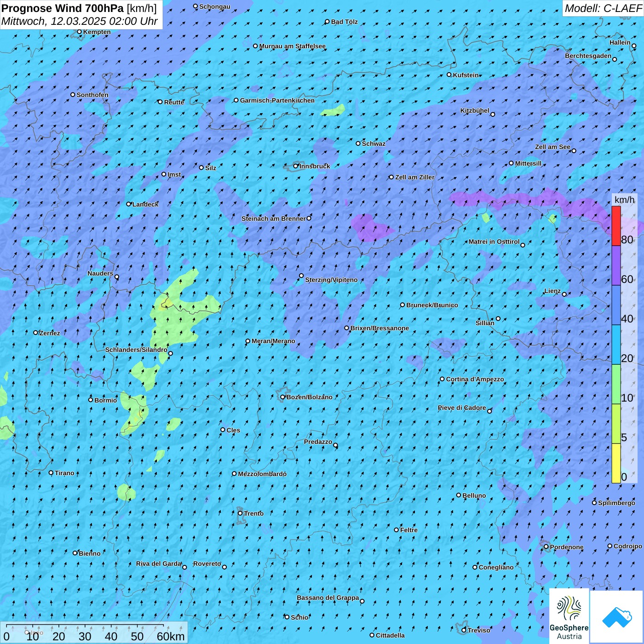Click the 'Landeck' label
Screen dimensions: 644x644
(145, 204)
